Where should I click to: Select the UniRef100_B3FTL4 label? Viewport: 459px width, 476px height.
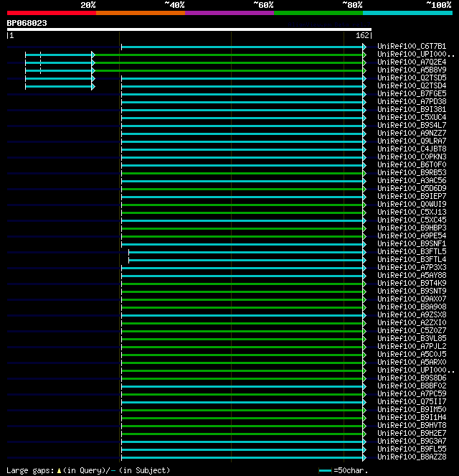412,260
